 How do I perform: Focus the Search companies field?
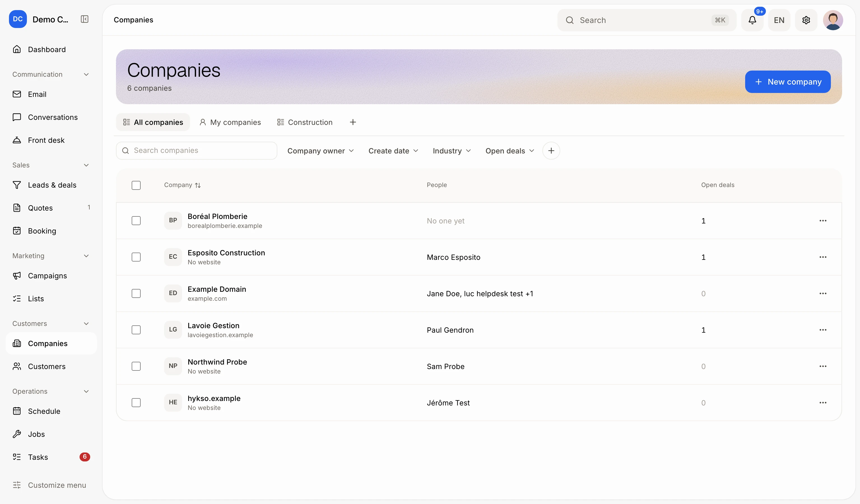click(x=197, y=151)
